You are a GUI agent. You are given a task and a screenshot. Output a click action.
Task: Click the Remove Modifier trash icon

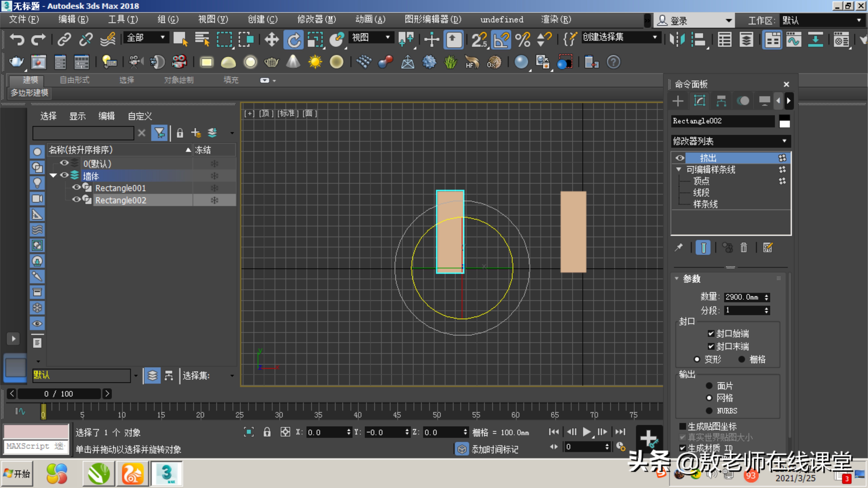(x=744, y=248)
